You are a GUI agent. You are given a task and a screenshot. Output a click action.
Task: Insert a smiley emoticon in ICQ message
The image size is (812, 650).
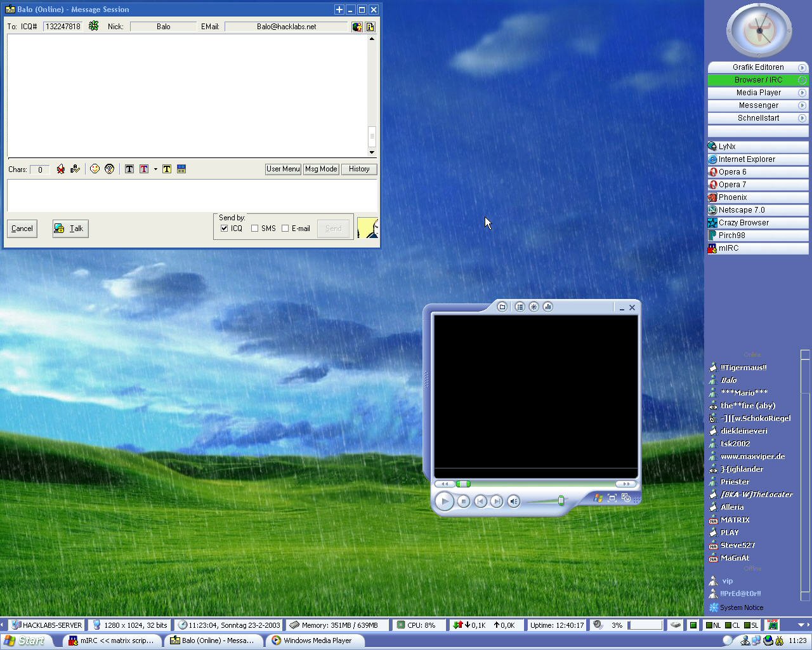[x=95, y=169]
